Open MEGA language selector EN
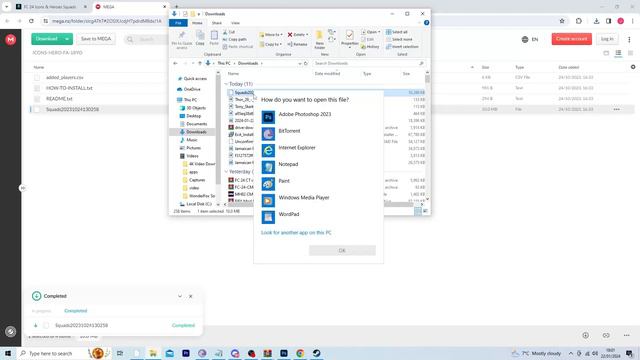The height and width of the screenshot is (360, 640). pos(530,39)
